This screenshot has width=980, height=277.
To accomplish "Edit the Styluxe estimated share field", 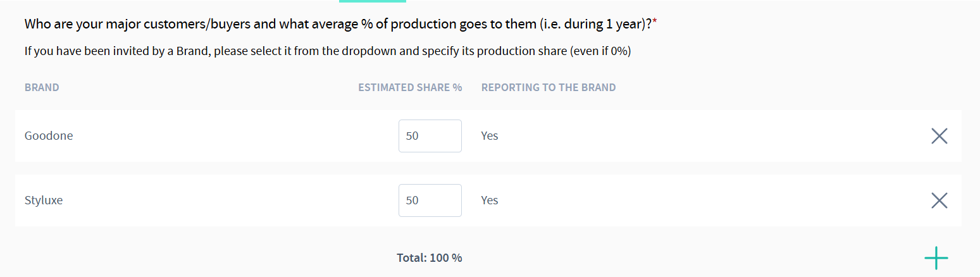I will pyautogui.click(x=430, y=200).
